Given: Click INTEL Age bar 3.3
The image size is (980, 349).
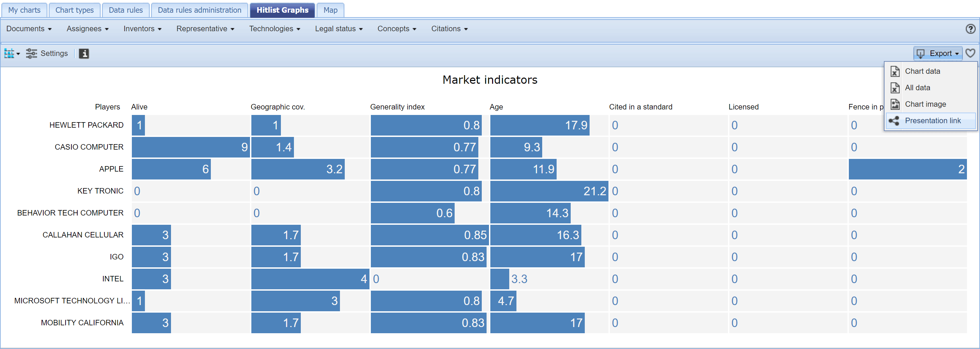Looking at the screenshot, I should [x=500, y=279].
